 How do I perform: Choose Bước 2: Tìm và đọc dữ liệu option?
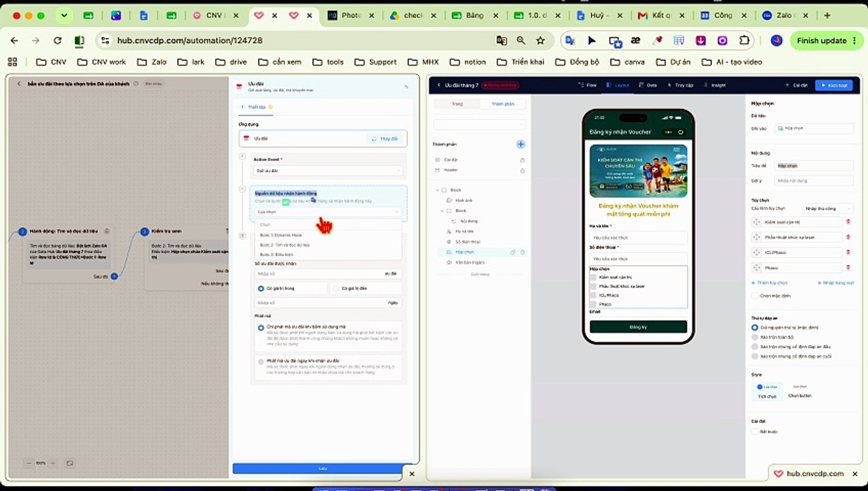tap(328, 244)
